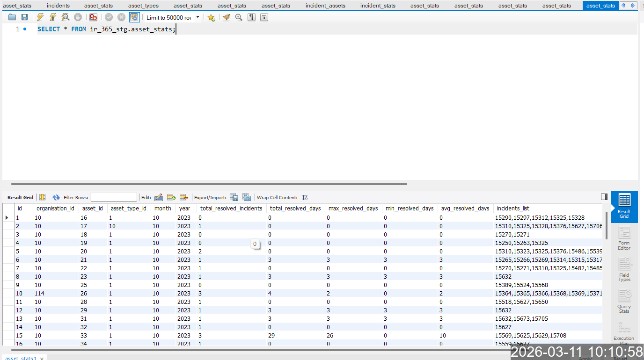The width and height of the screenshot is (644, 360).
Task: Delete selected rows icon in Edit group
Action: point(183,197)
